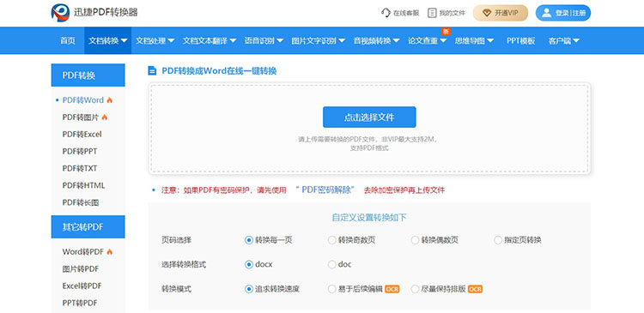The height and width of the screenshot is (313, 644).
Task: Click the 新 badge above 论文查重
Action: point(446,31)
